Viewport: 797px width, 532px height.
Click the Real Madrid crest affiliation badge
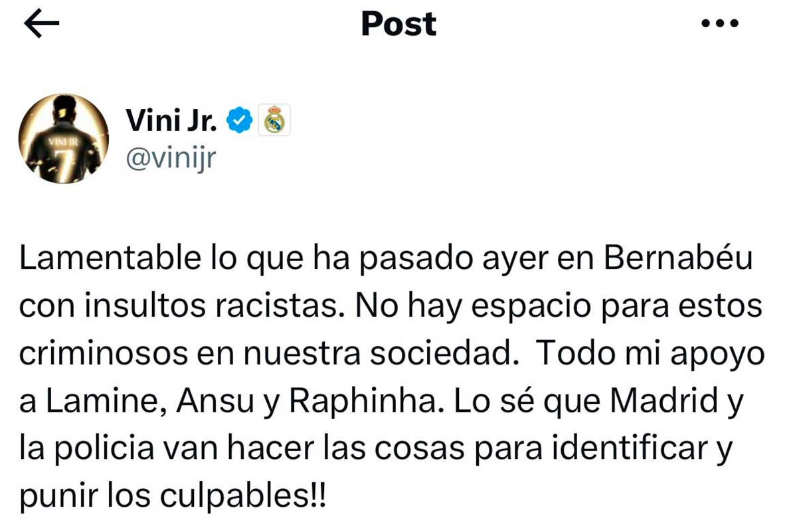(x=274, y=121)
